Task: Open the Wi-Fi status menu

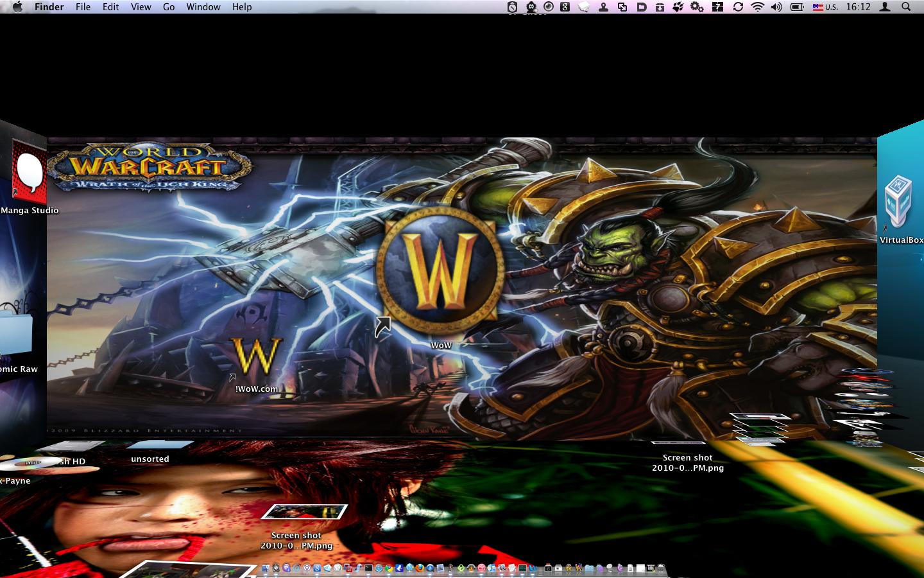Action: [x=758, y=7]
